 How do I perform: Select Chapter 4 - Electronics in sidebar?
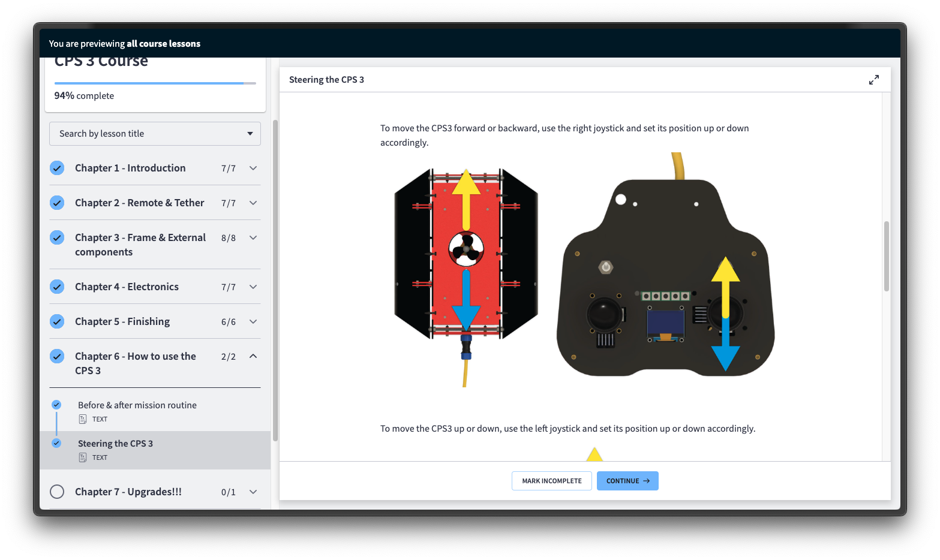127,287
